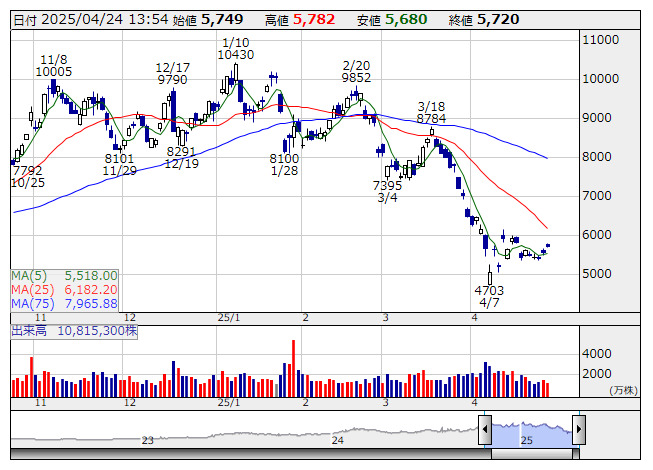Click the 12/17 9790 peak label
Viewport: 653px width, 470px height.
172,74
